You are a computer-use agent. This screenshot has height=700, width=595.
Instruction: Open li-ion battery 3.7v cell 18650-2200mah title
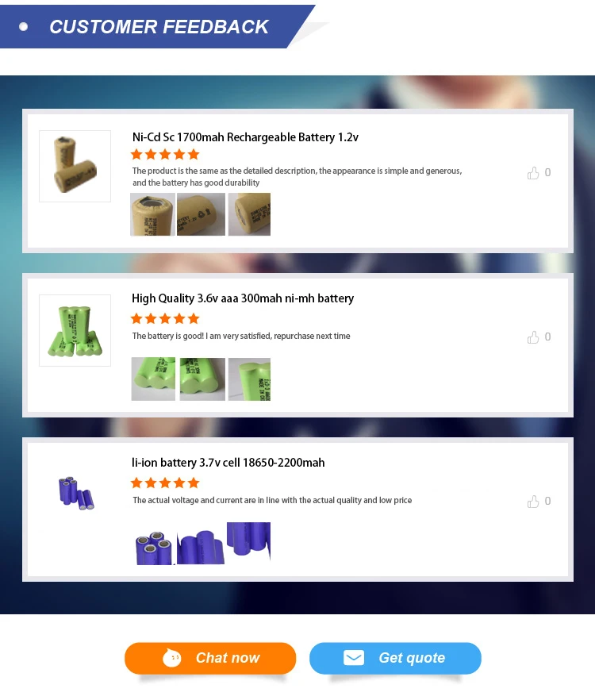228,463
